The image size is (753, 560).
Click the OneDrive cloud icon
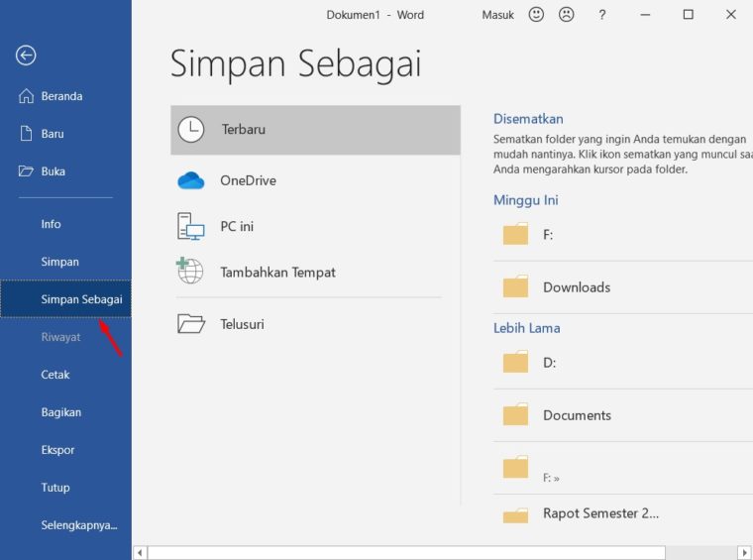pyautogui.click(x=190, y=180)
